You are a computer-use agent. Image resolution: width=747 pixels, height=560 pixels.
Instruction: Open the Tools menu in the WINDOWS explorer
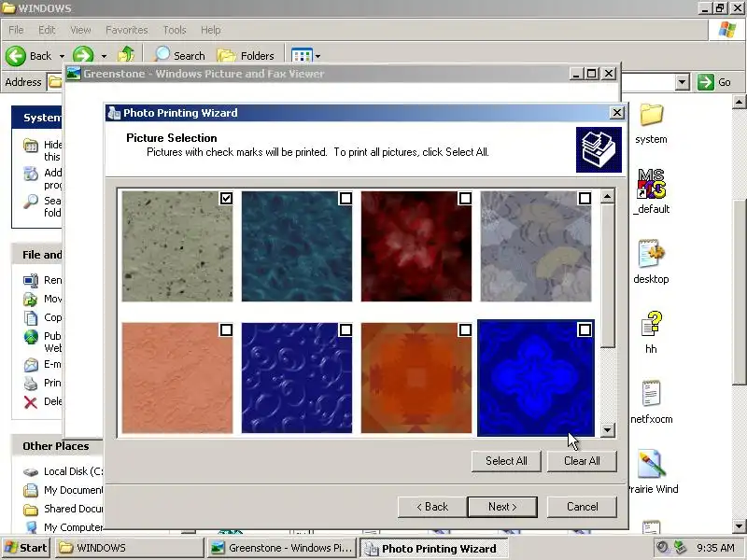[x=175, y=30]
